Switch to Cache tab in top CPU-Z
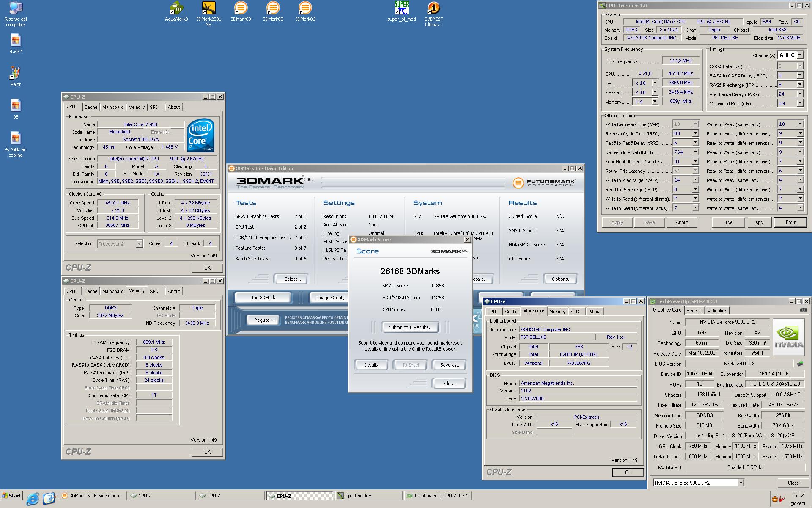 pos(91,107)
